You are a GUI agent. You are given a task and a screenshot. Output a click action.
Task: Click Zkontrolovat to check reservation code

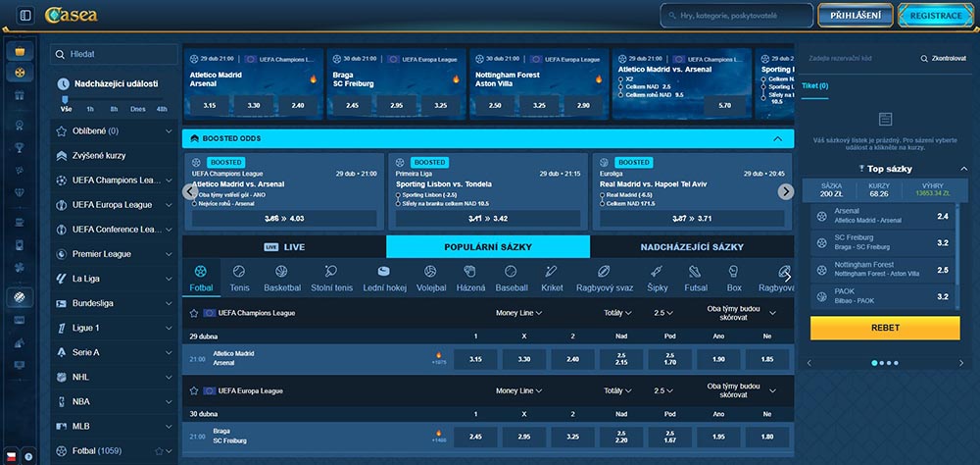[943, 58]
